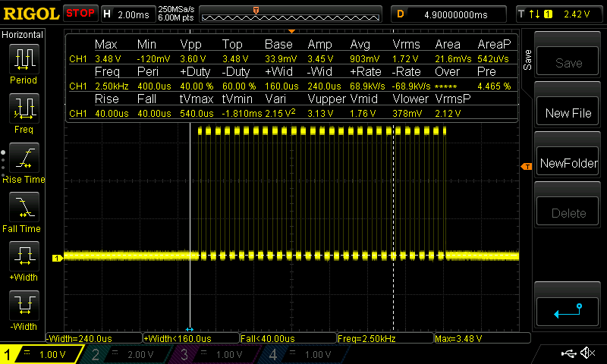Viewport: 607px width, 364px height.
Task: Click the muted speaker icon
Action: [587, 353]
